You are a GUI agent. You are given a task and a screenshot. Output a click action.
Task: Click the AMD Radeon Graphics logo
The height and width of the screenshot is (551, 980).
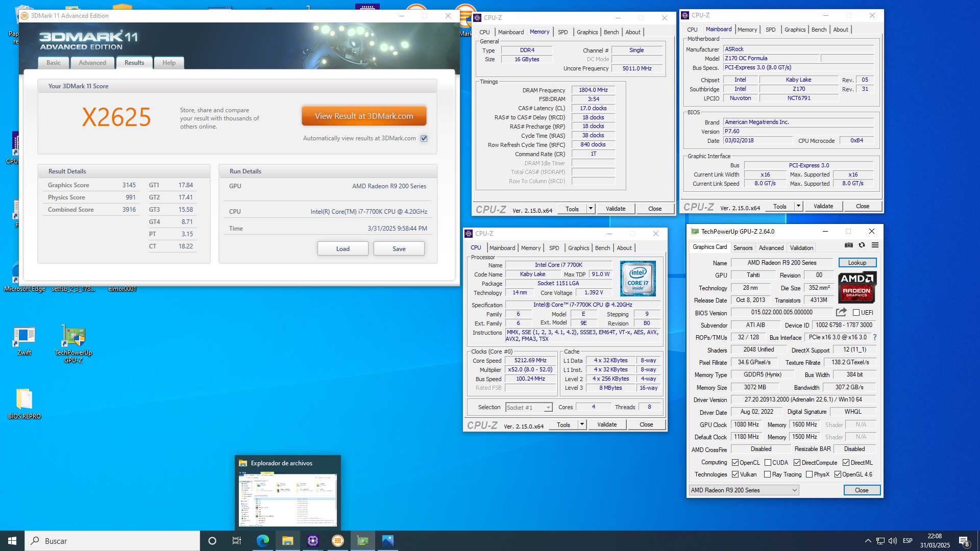click(x=857, y=287)
